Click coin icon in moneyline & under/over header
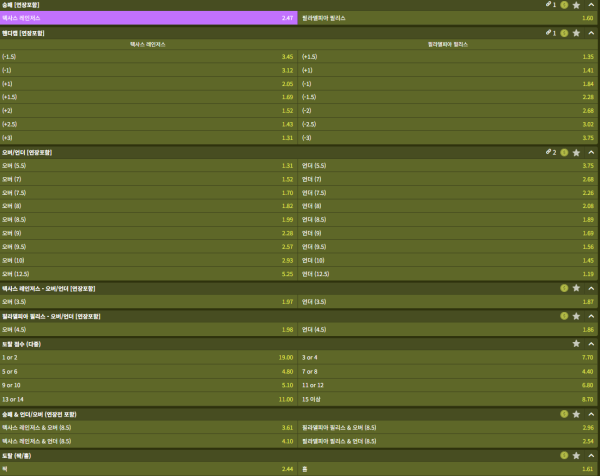The height and width of the screenshot is (476, 600). [x=564, y=414]
